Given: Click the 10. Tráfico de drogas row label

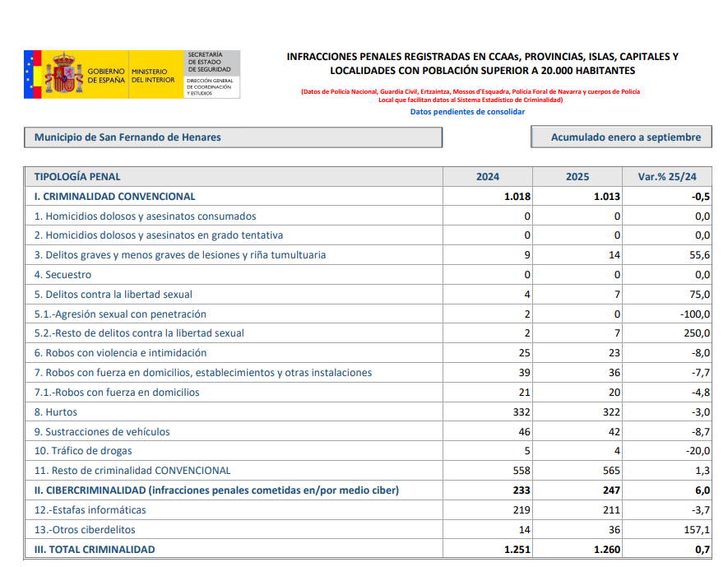Looking at the screenshot, I should click(83, 451).
